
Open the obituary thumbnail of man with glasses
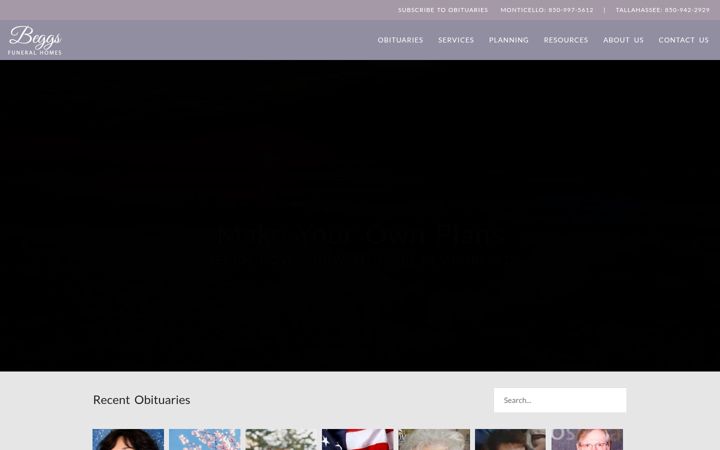point(587,439)
